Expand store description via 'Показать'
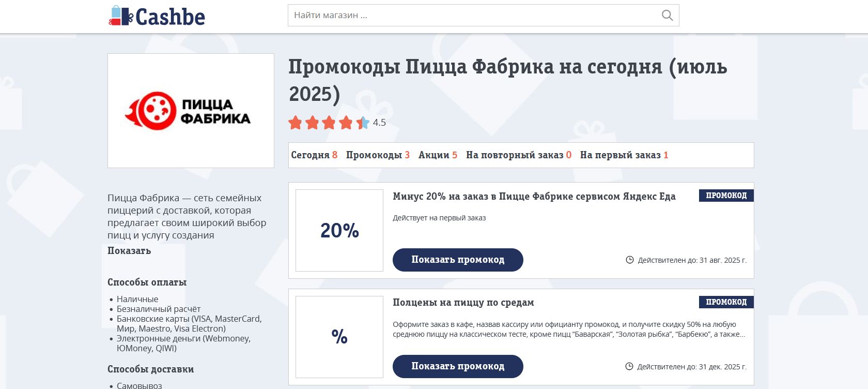This screenshot has width=868, height=389. coord(129,251)
